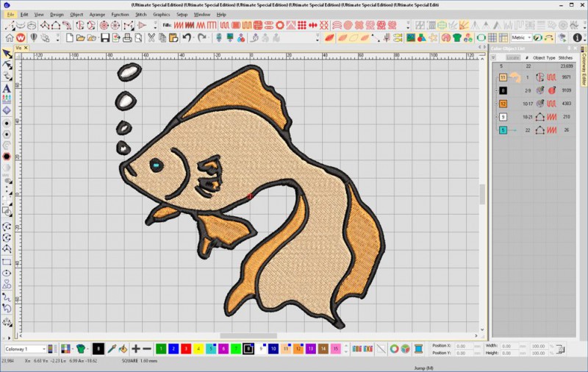Screen dimensions: 588x372
Task: Click the Copy icon
Action: pyautogui.click(x=162, y=37)
